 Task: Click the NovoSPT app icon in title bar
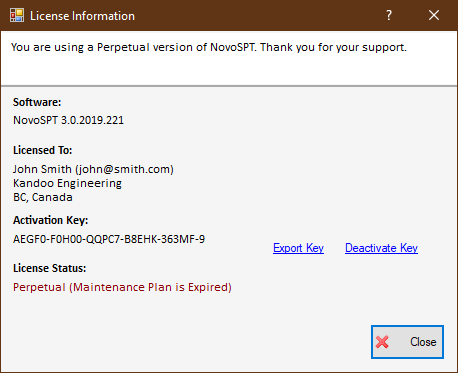point(17,15)
